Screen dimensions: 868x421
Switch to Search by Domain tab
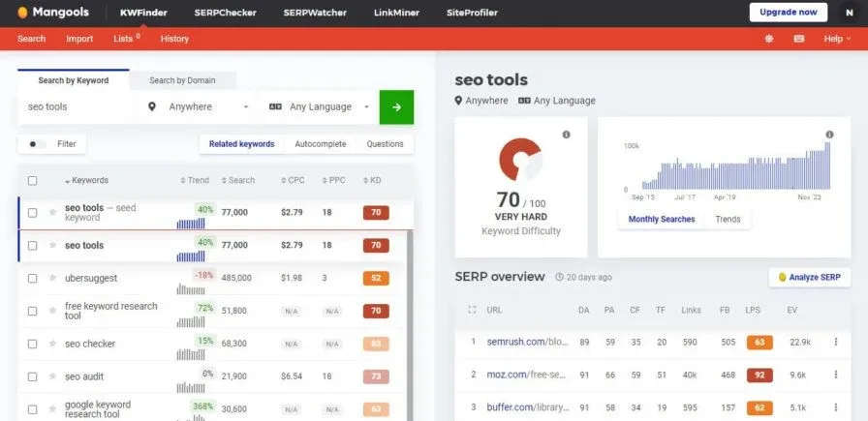pos(183,80)
